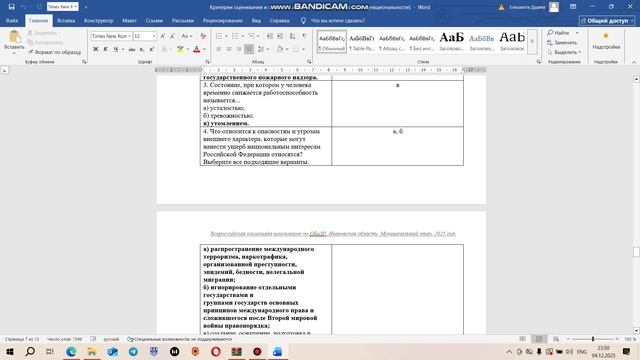This screenshot has height=360, width=640.
Task: Click the Общий доступ button
Action: [x=607, y=20]
